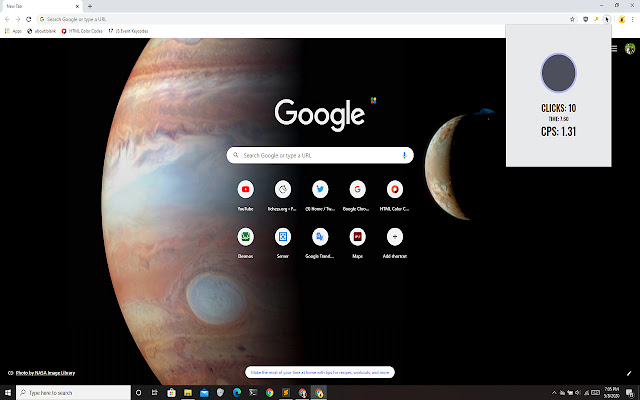Open Sublime Text from taskbar
This screenshot has width=640, height=400.
(286, 393)
